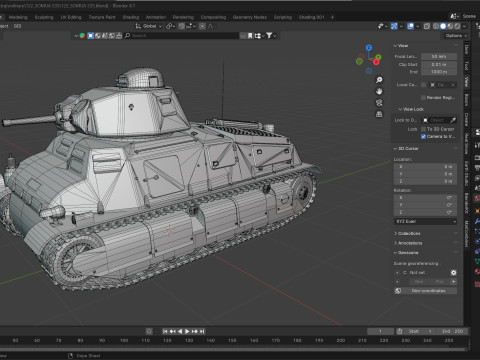This screenshot has height=360, width=480.
Task: Click in the Search field
Action: point(181,36)
